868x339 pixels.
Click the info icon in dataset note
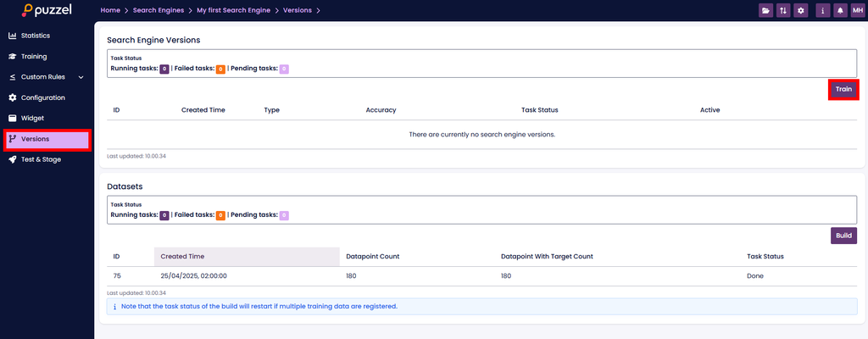[x=114, y=307]
